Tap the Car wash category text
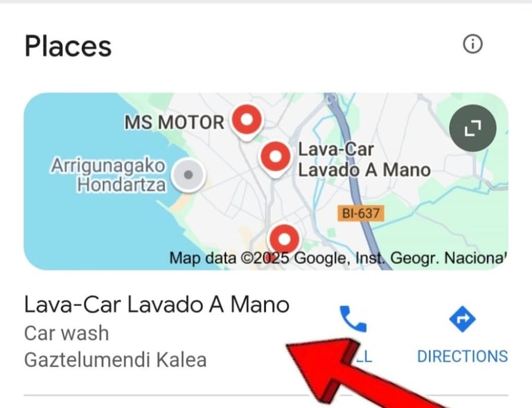Viewport: 532px width, 408px height. (x=66, y=333)
